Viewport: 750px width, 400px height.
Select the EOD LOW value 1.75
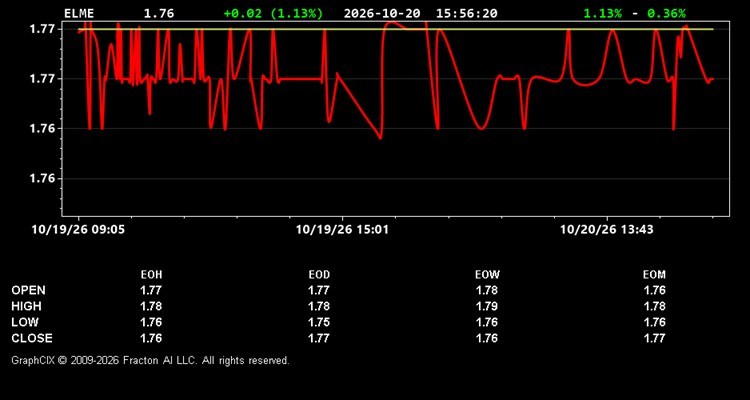[319, 322]
